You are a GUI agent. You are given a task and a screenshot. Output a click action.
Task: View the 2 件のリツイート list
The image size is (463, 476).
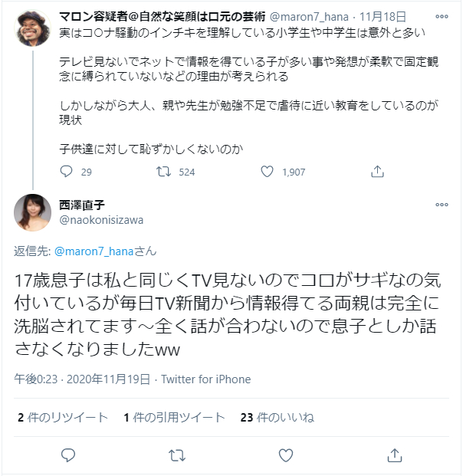click(x=63, y=418)
